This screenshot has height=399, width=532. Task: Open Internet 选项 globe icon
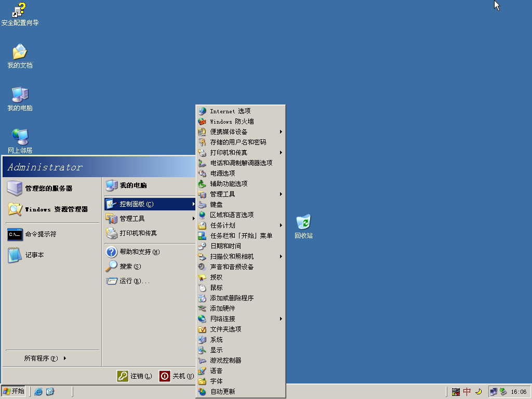pyautogui.click(x=202, y=111)
